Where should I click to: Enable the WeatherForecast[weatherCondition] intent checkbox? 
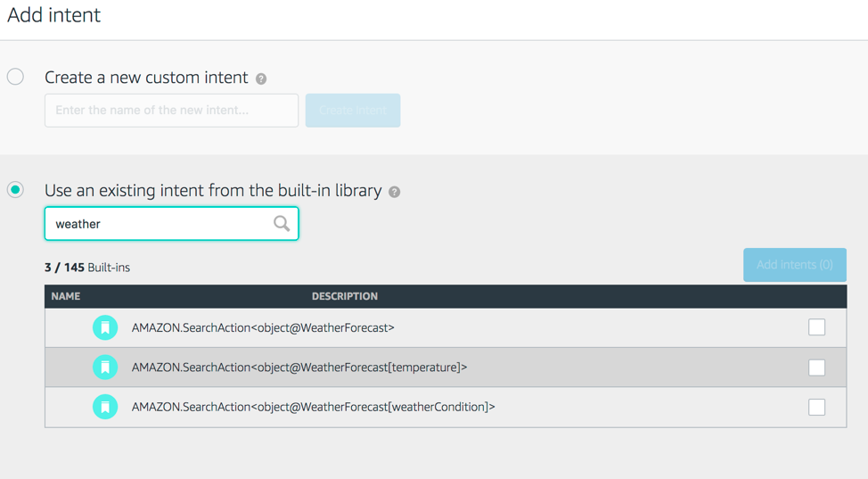coord(816,407)
